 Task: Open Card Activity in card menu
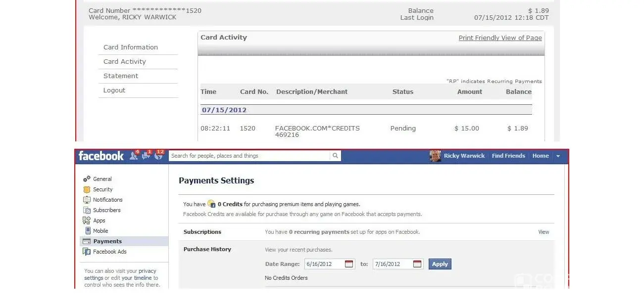125,61
